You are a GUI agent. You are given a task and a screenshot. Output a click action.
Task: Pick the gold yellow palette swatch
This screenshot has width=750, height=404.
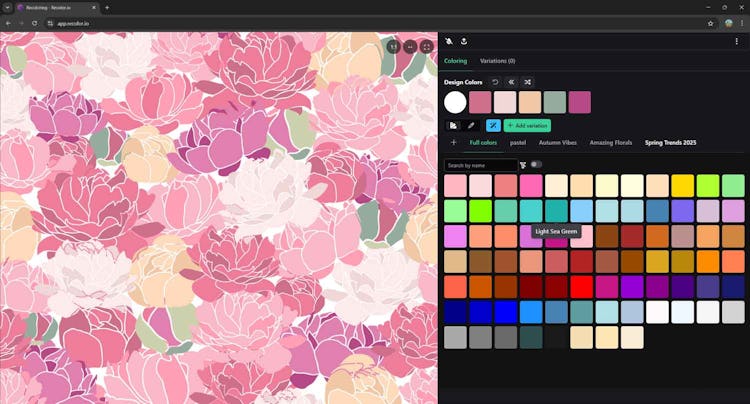tap(683, 186)
